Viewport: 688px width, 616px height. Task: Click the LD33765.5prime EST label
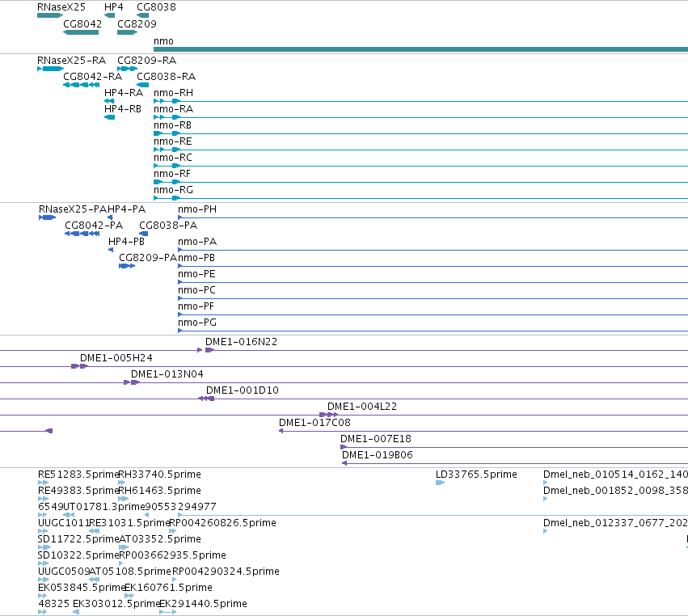pos(476,475)
